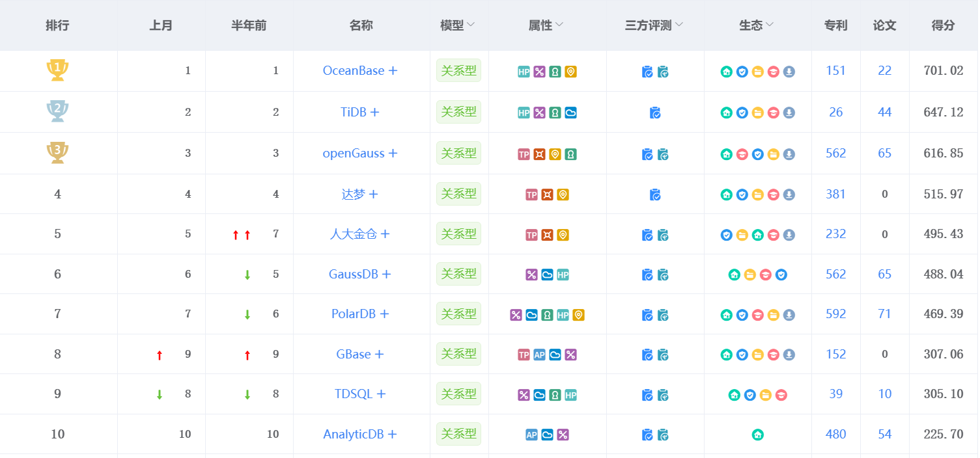Click the AP badge in the AnalyticDB row
The width and height of the screenshot is (980, 458).
point(531,435)
